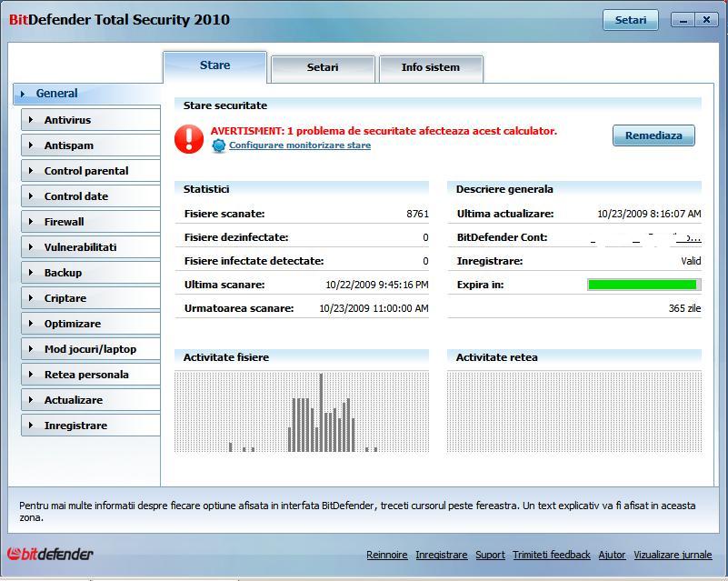Open the Inregistrare footer link
This screenshot has height=581, width=728.
[442, 555]
